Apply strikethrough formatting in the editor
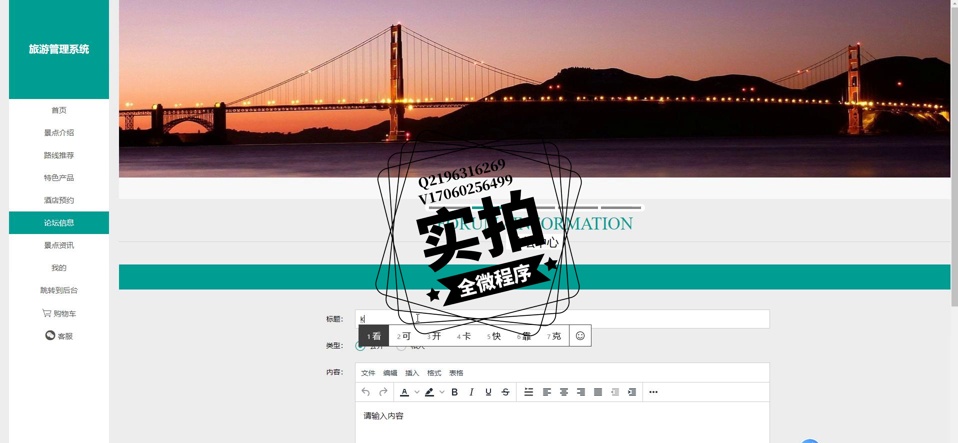 [x=505, y=392]
